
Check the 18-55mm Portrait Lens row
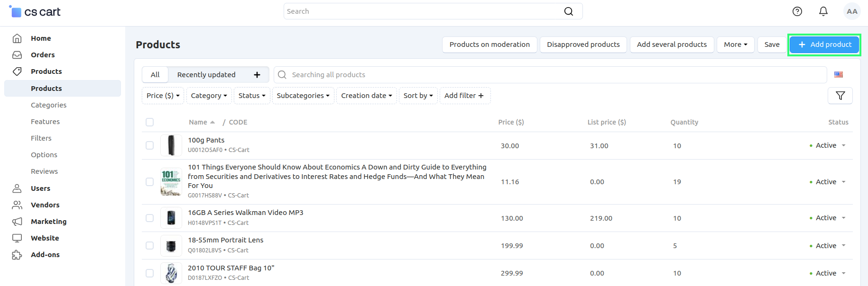pos(150,246)
